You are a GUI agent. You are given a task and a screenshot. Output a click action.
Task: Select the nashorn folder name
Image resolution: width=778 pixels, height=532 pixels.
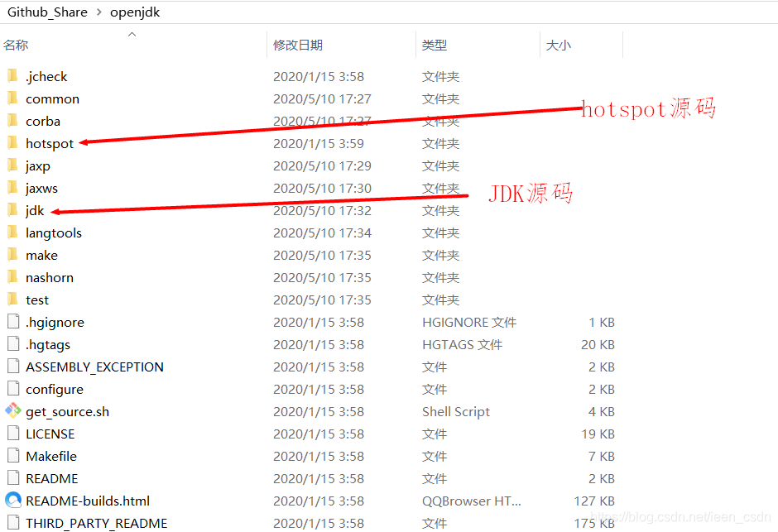click(x=50, y=278)
